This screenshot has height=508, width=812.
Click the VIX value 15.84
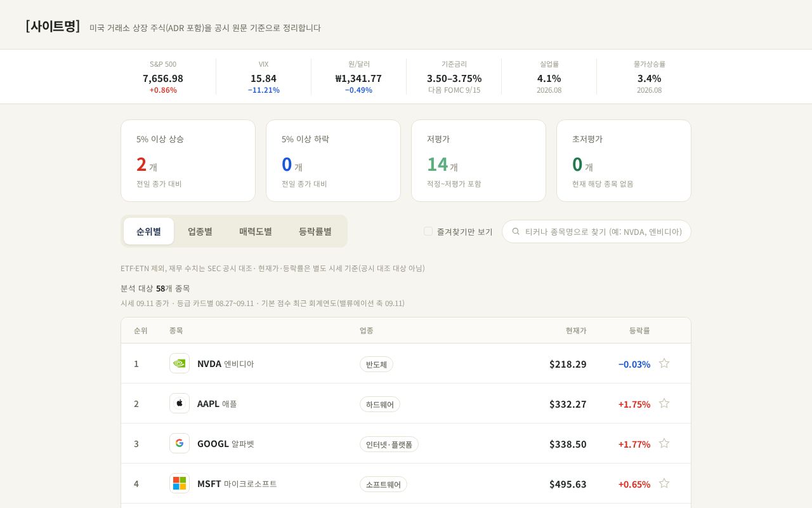(263, 78)
